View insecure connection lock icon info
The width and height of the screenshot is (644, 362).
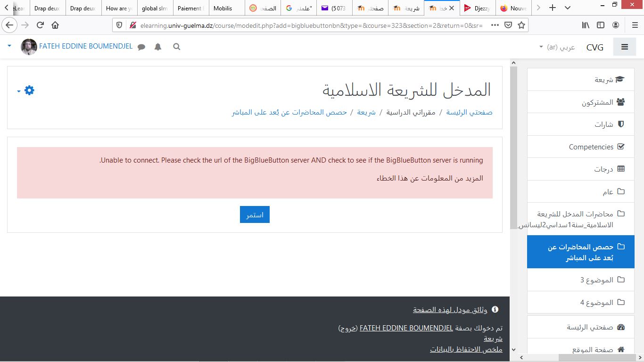point(133,25)
